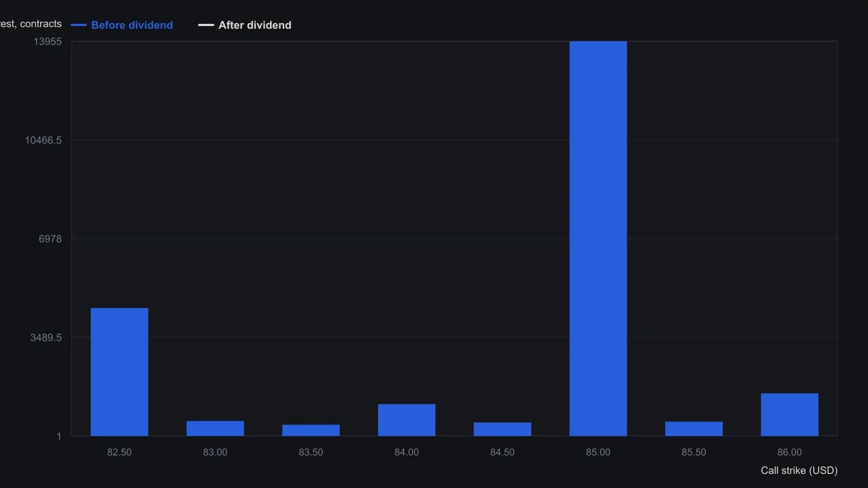Click the 84.00 x-axis label
Screen dimensions: 868x488
coord(407,452)
